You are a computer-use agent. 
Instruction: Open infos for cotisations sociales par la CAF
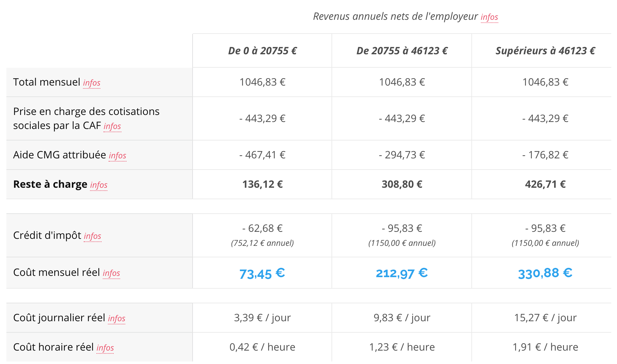pyautogui.click(x=112, y=126)
